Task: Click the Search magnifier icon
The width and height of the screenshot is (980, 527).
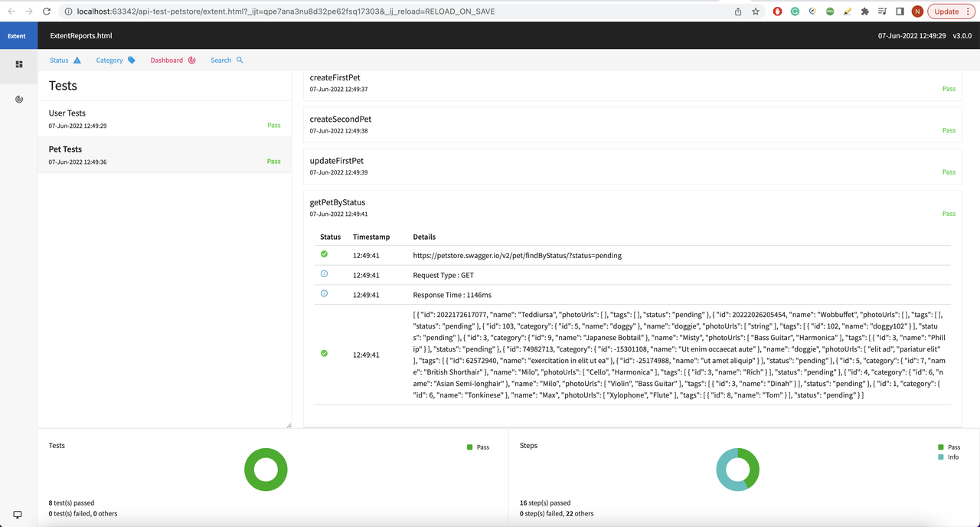Action: [x=240, y=60]
